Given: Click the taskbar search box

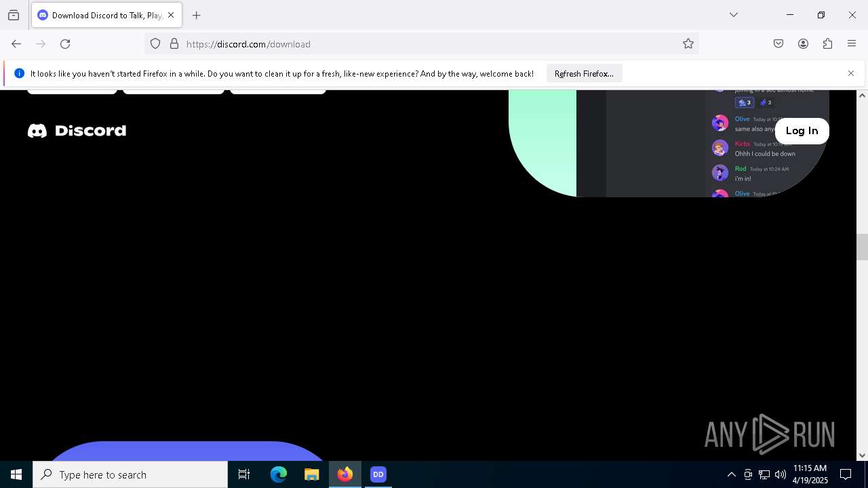Looking at the screenshot, I should (x=130, y=474).
